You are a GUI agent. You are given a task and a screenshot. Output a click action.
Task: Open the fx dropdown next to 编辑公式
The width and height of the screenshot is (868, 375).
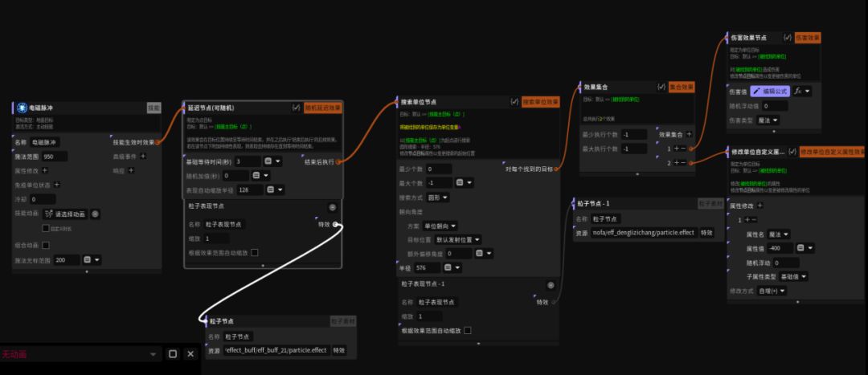coord(802,91)
